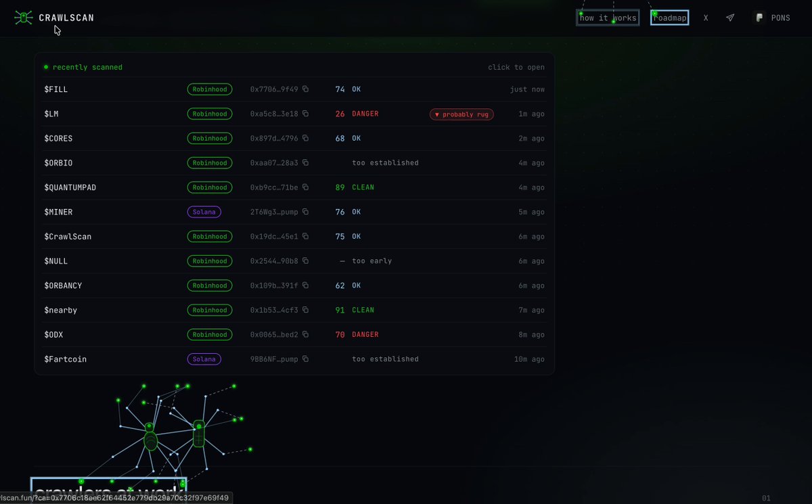Click the Robinhood badge on $nearby row

point(210,310)
